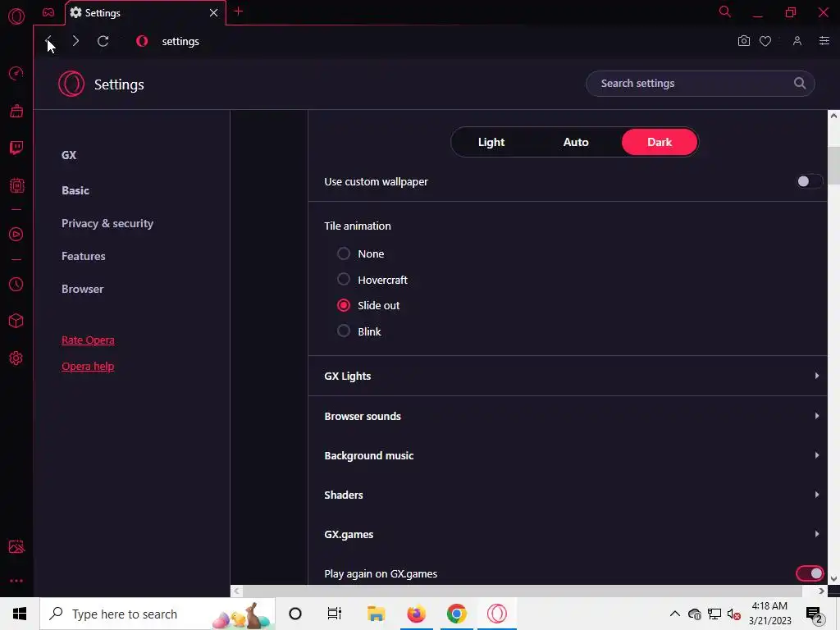This screenshot has height=630, width=840.
Task: Open a new tab with plus button
Action: point(239,11)
